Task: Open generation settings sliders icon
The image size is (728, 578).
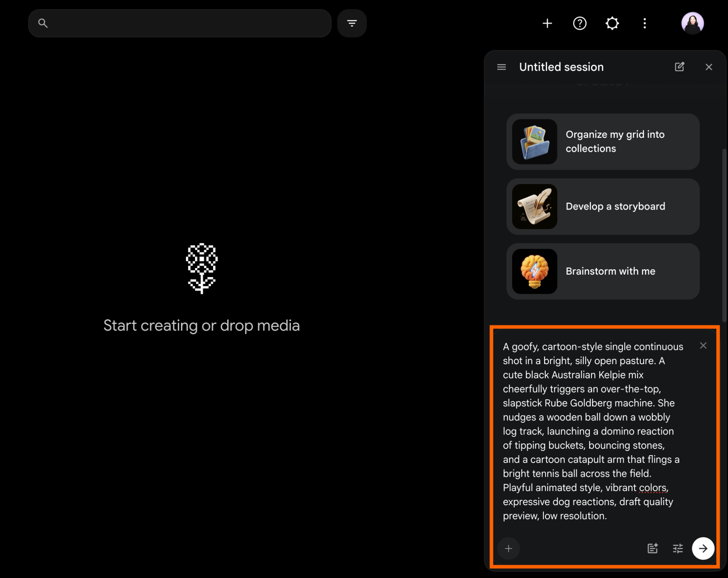Action: (x=678, y=549)
